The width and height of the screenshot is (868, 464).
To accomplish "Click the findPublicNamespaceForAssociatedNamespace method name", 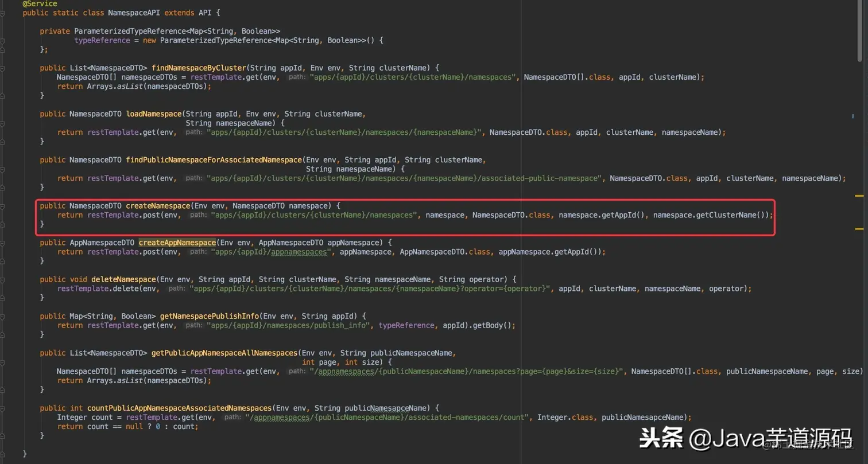I will 212,159.
